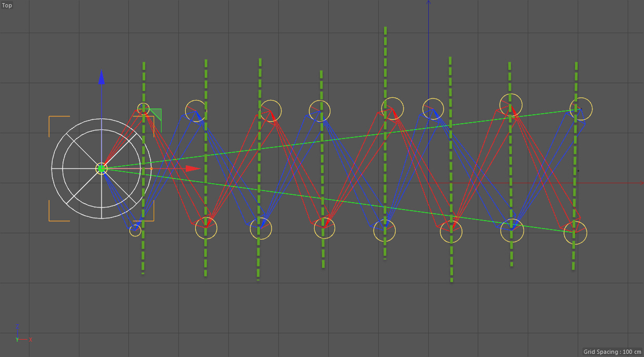The image size is (644, 357).
Task: Click the world axis indicator in the corner
Action: click(24, 334)
